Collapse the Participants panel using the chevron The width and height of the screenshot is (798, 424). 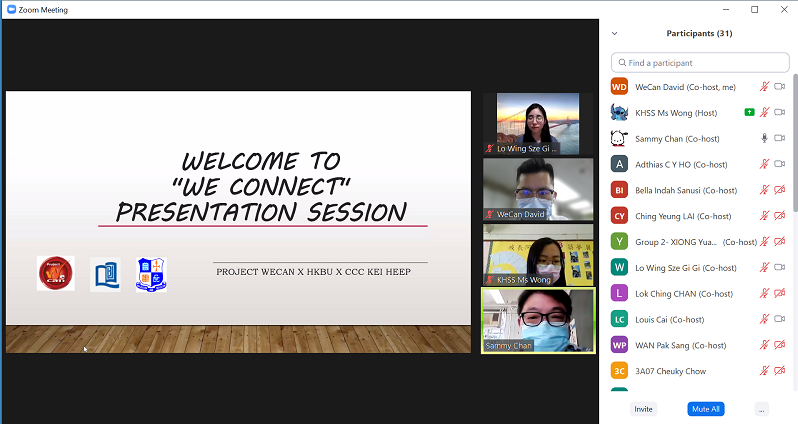pos(615,33)
